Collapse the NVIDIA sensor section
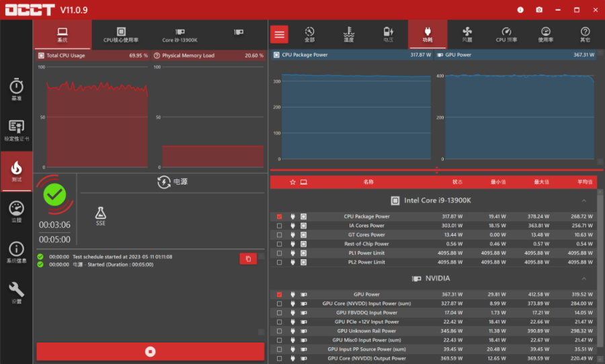The width and height of the screenshot is (605, 364). pos(583,279)
